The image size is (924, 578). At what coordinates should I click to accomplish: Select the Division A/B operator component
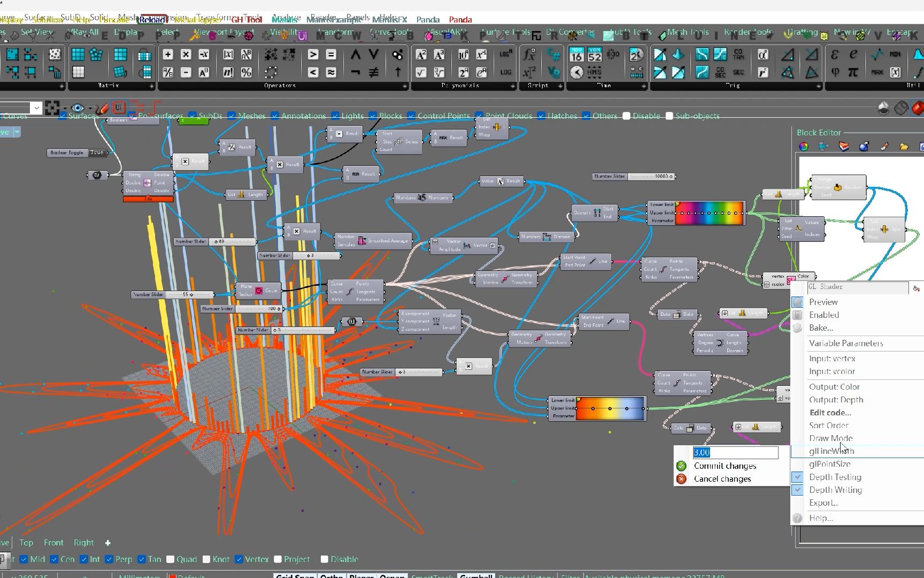click(x=168, y=72)
